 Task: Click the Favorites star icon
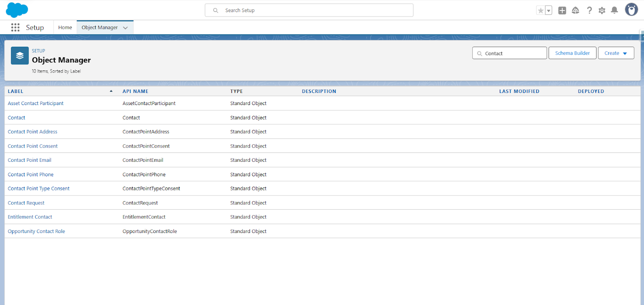(541, 10)
